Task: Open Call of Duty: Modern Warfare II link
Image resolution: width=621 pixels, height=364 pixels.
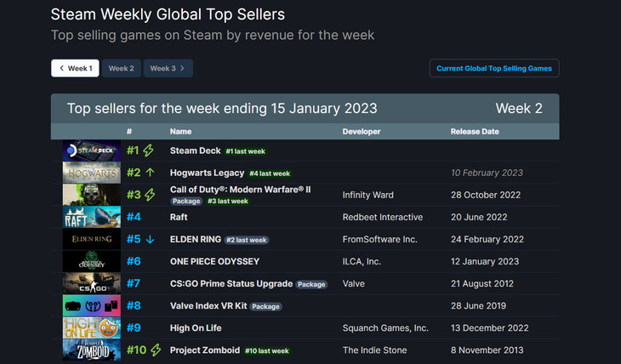Action: (x=241, y=190)
